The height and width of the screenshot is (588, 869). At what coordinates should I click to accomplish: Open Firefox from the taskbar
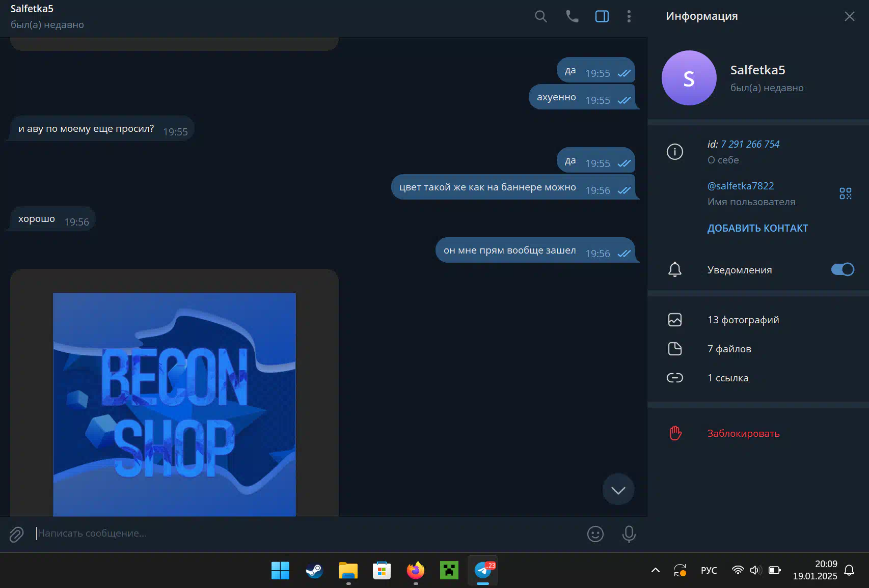(416, 571)
